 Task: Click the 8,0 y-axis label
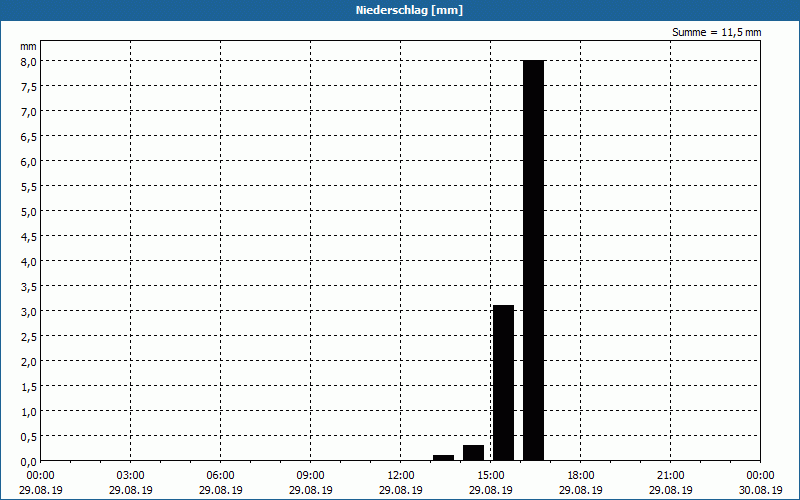tap(29, 61)
